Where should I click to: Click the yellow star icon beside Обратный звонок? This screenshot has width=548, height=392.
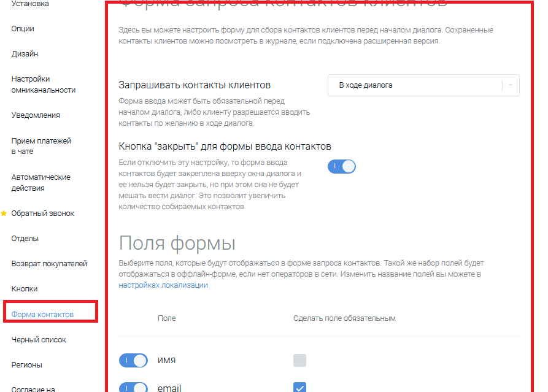point(4,213)
